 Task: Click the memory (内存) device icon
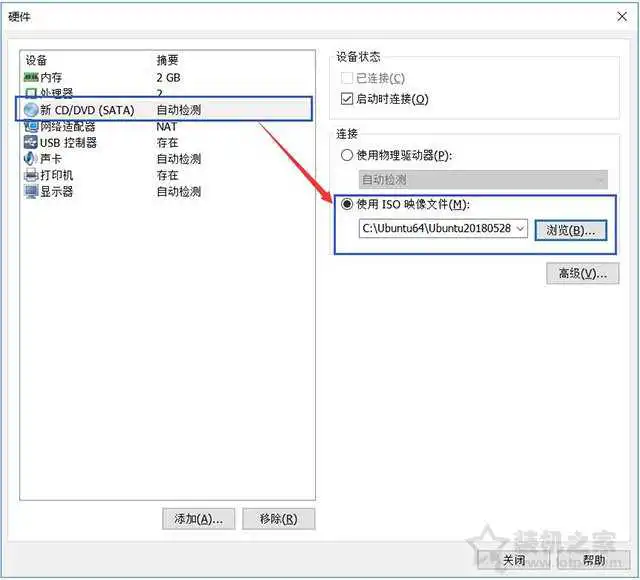(x=31, y=77)
